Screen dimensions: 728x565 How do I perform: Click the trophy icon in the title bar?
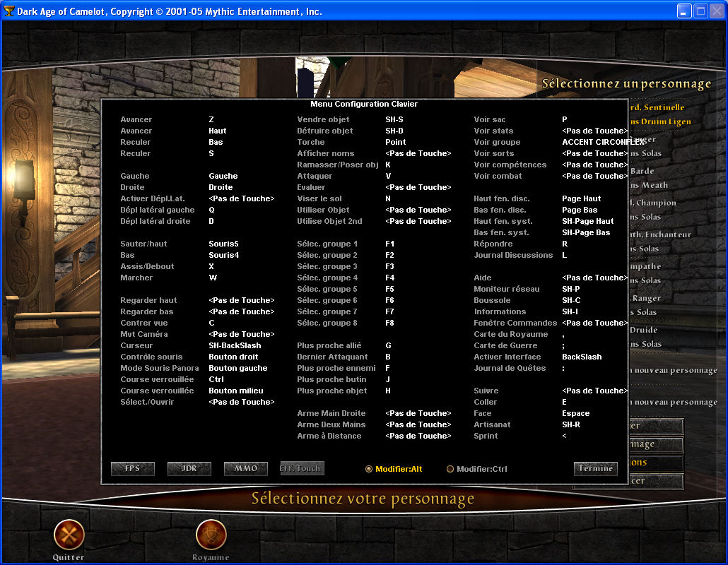[x=8, y=11]
